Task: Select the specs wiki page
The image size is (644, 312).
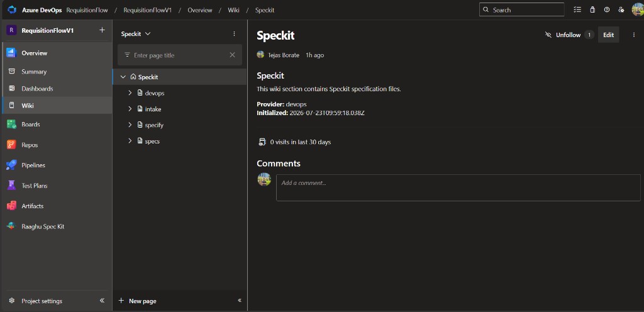Action: tap(152, 142)
